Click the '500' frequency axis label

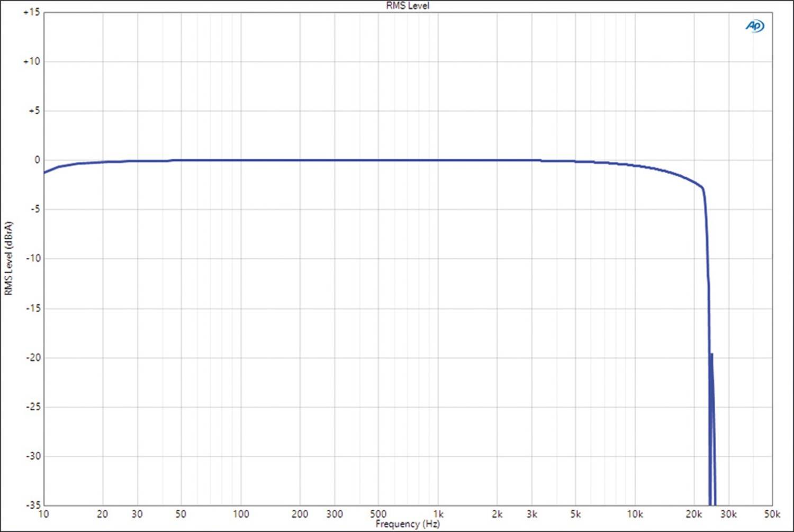pos(378,514)
